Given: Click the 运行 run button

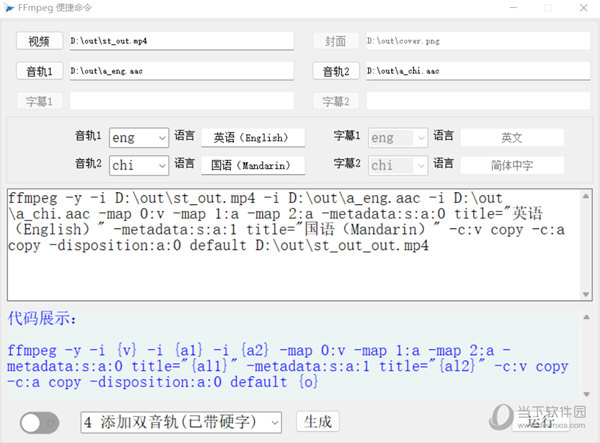Looking at the screenshot, I should [x=540, y=422].
